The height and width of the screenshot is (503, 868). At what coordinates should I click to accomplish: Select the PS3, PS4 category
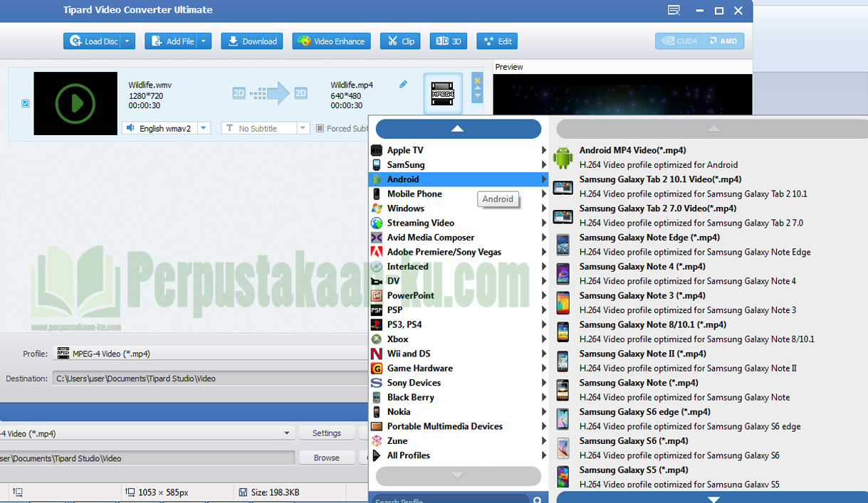click(x=459, y=324)
